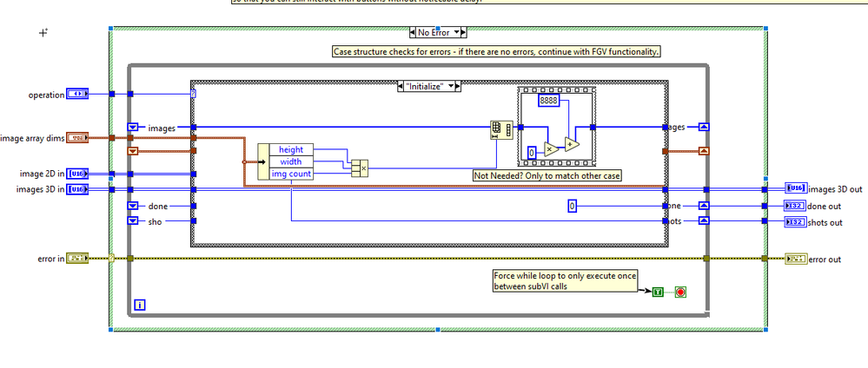Click the loop stop condition terminal
The image size is (868, 368).
tap(680, 292)
